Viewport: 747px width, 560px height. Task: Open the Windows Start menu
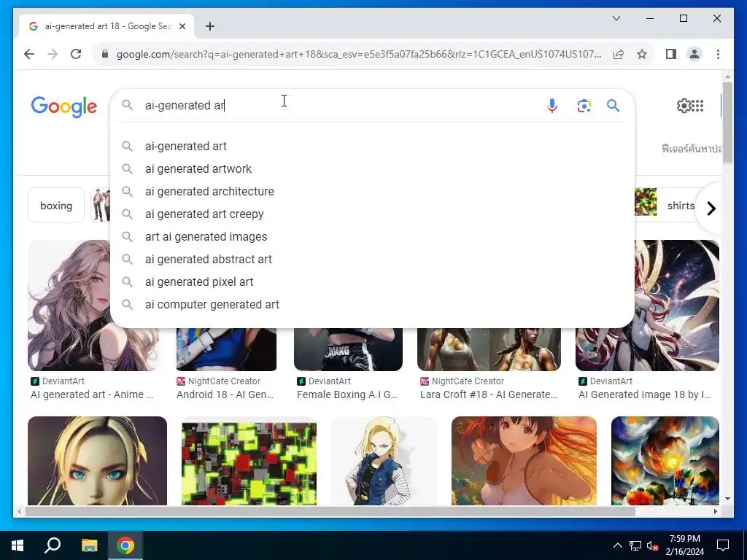point(18,545)
